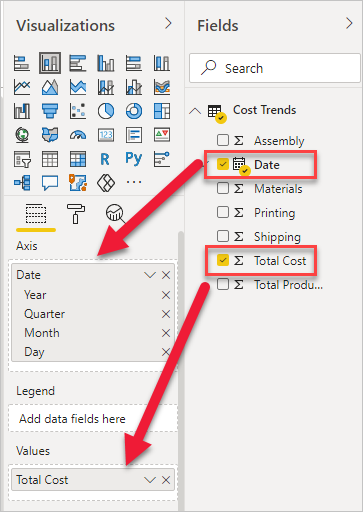Select the clustered bar chart visual
This screenshot has width=363, height=512.
point(78,63)
